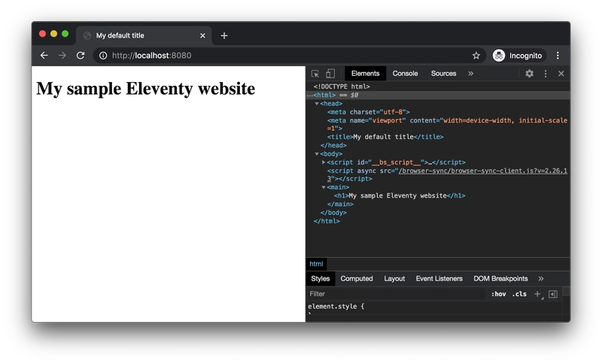Show more style pane tabs chevron
This screenshot has height=364, width=602.
pyautogui.click(x=541, y=279)
